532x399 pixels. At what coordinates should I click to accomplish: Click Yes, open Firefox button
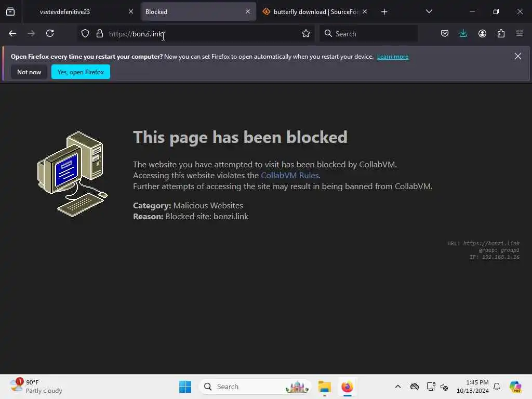tap(81, 72)
